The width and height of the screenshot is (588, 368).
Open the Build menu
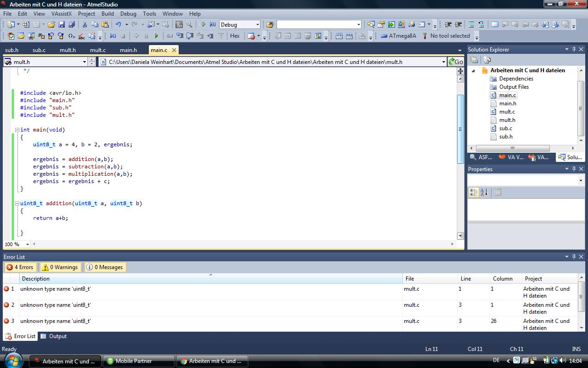click(107, 14)
